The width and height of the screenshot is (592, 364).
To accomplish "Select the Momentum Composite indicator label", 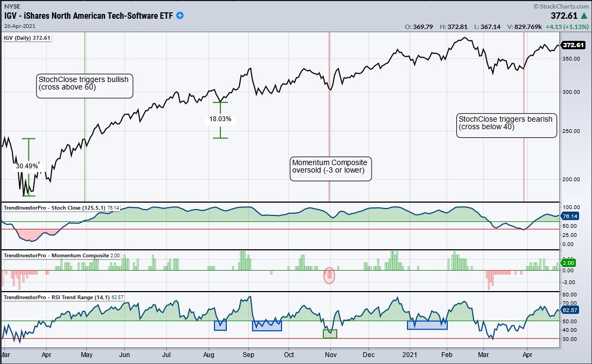I will (x=62, y=255).
